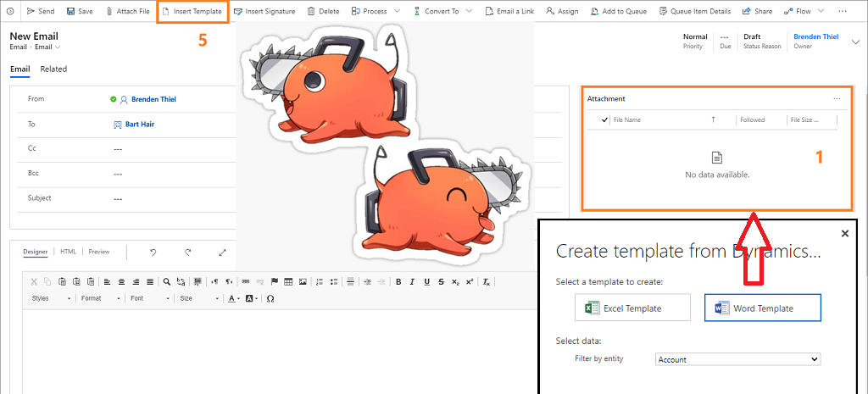Save the email draft
Image resolution: width=868 pixels, height=394 pixels.
[x=79, y=11]
